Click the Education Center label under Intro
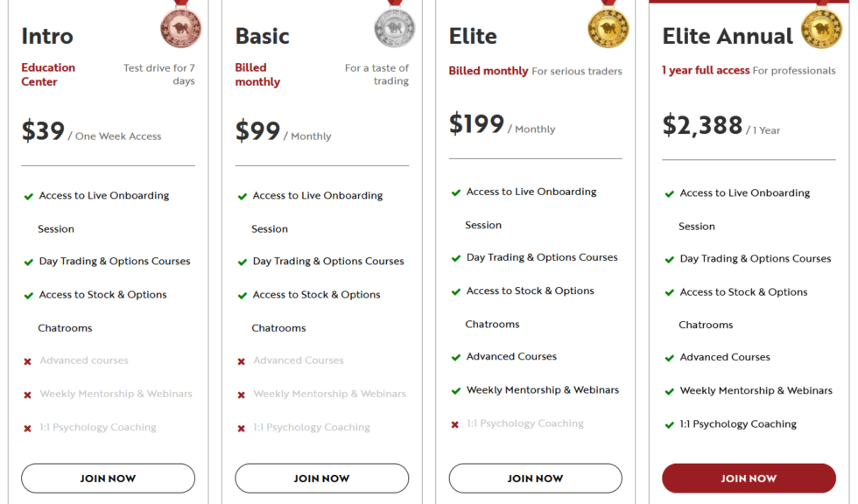Image resolution: width=858 pixels, height=504 pixels. click(x=48, y=74)
